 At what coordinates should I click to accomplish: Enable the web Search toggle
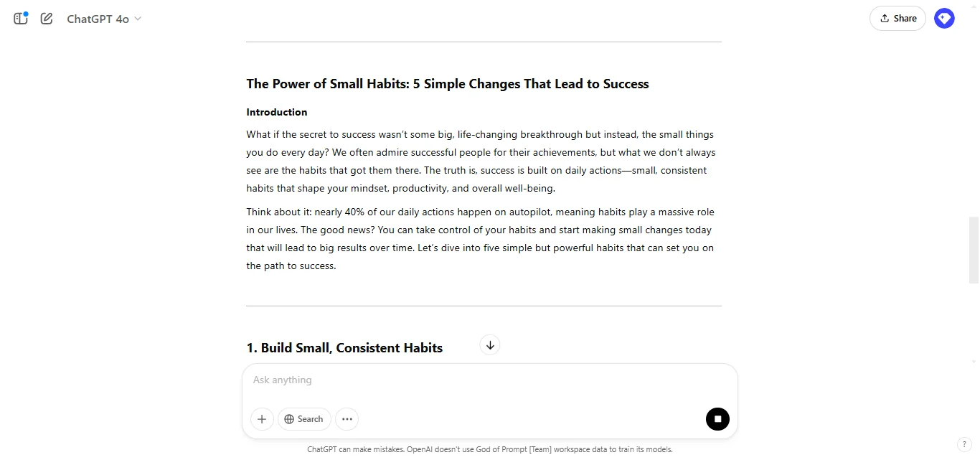(304, 419)
